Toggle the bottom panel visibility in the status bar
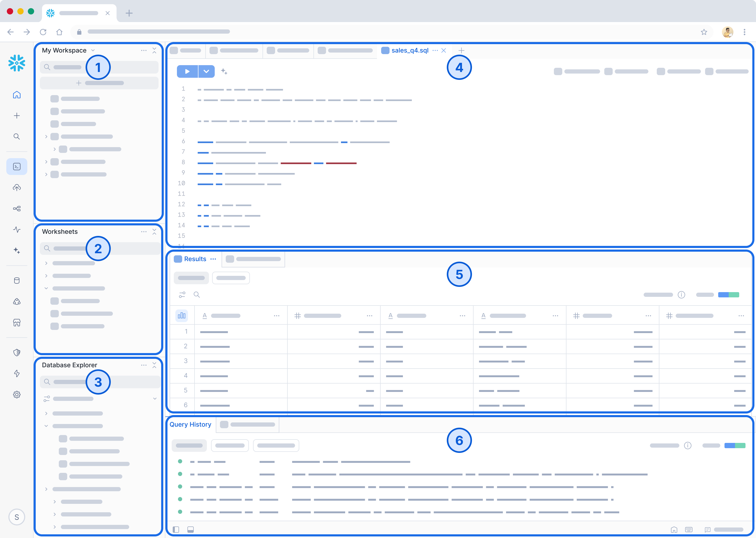 190,529
